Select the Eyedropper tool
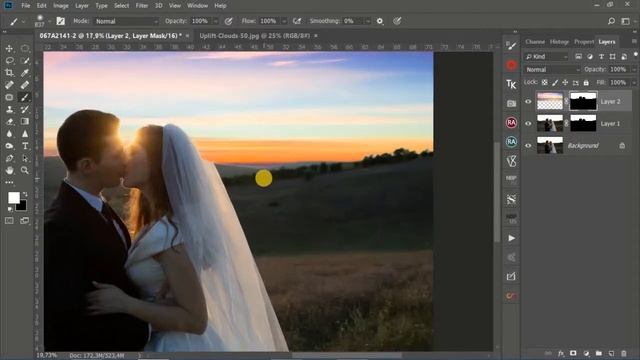The height and width of the screenshot is (360, 640). (x=25, y=73)
